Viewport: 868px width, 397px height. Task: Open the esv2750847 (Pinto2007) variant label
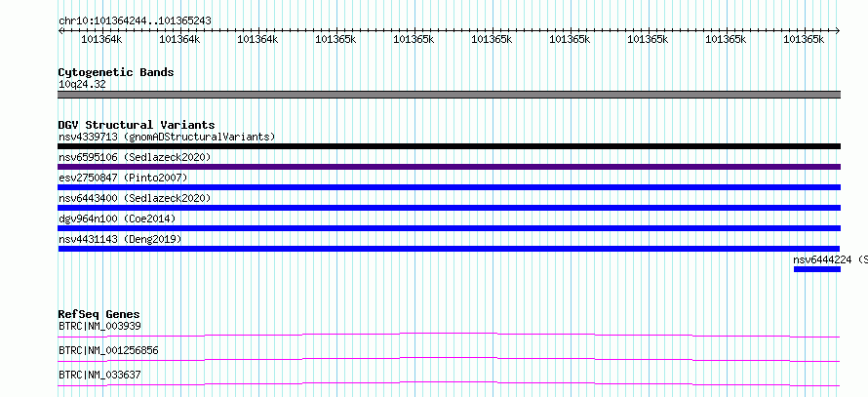coord(124,178)
